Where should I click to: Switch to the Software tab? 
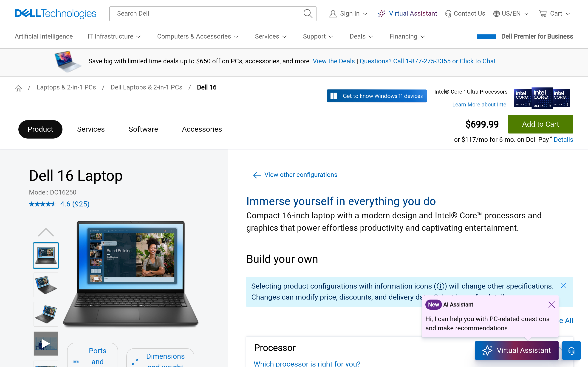point(143,129)
